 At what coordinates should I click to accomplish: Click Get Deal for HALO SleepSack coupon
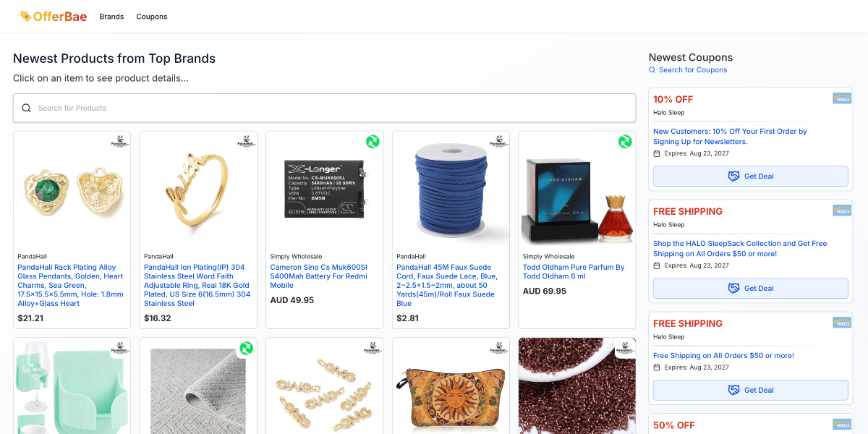[x=750, y=289]
